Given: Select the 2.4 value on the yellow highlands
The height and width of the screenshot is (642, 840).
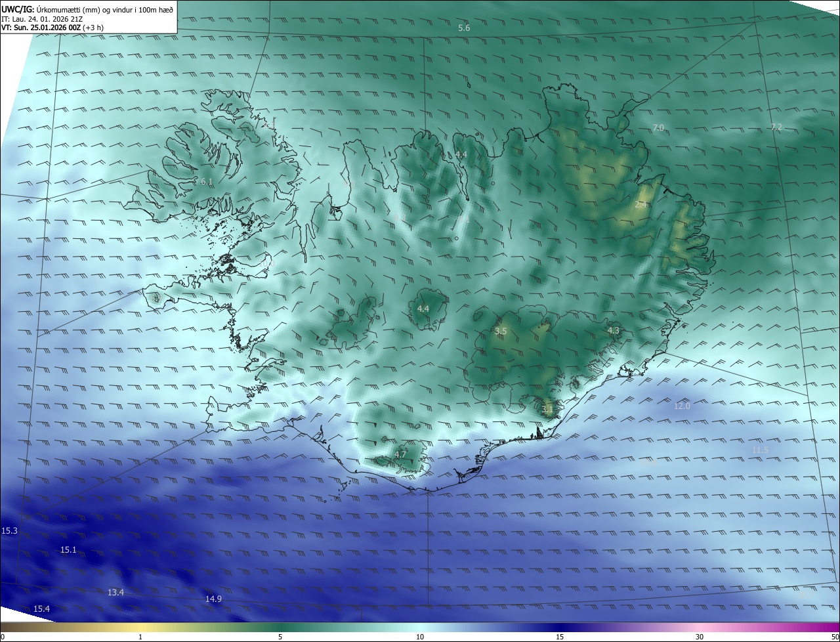Looking at the screenshot, I should pos(641,205).
